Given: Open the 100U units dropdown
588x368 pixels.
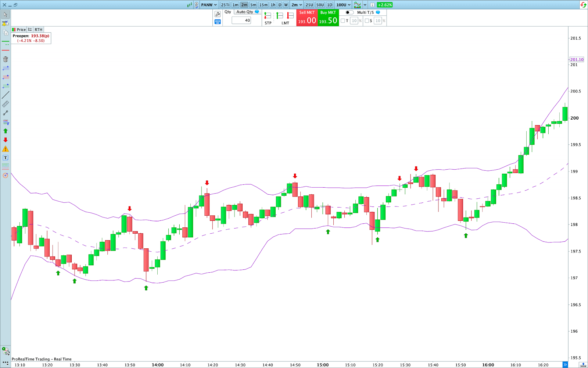Looking at the screenshot, I should [344, 5].
